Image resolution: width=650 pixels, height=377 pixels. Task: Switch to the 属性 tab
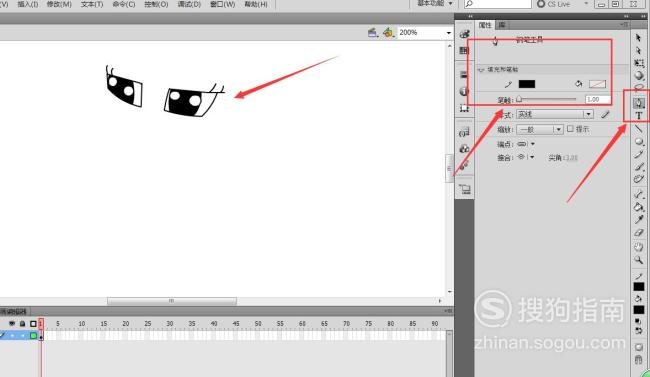[x=485, y=25]
